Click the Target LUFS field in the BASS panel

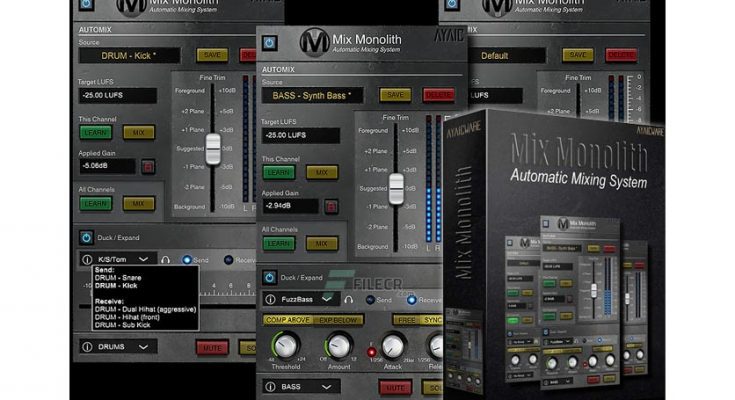(300, 135)
